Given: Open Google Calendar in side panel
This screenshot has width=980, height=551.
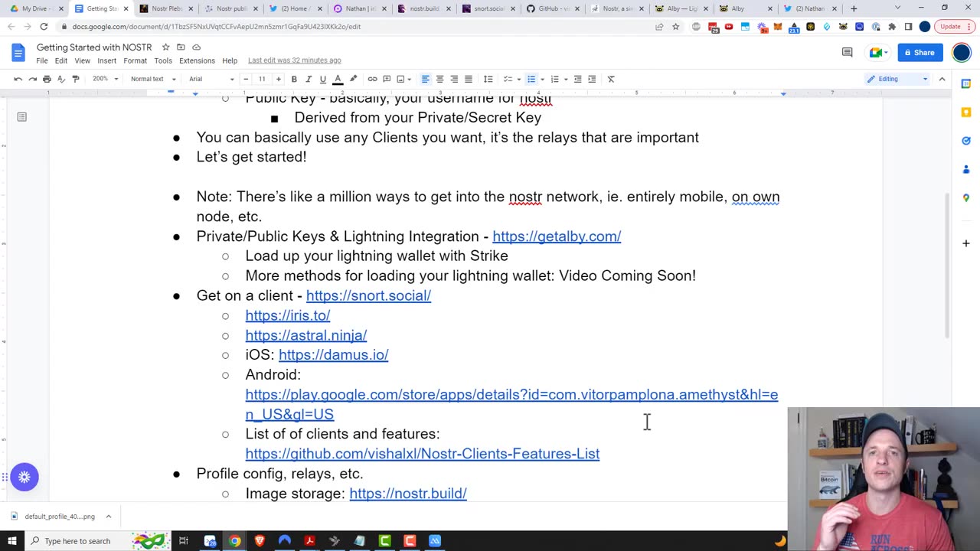Looking at the screenshot, I should (x=966, y=83).
